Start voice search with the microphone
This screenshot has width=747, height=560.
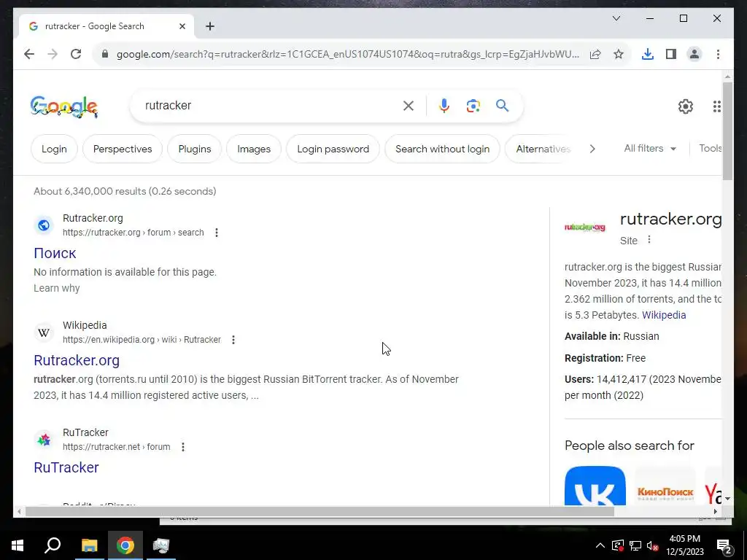(x=444, y=106)
